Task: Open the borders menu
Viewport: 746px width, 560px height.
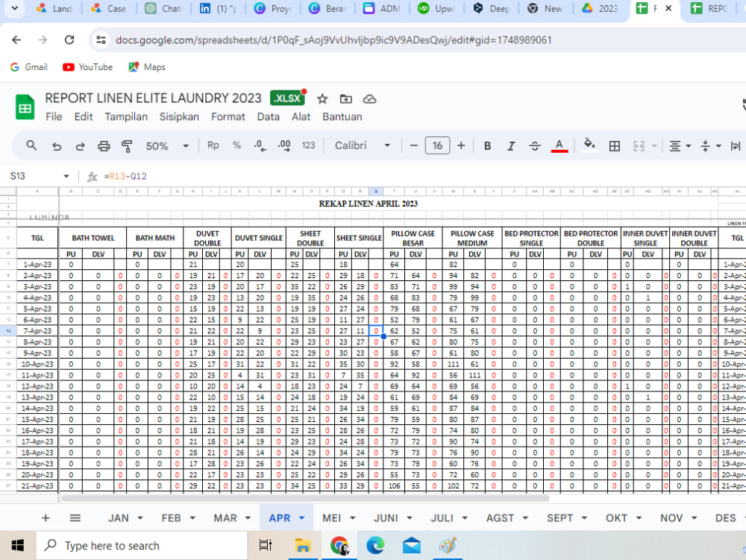Action: click(x=615, y=146)
